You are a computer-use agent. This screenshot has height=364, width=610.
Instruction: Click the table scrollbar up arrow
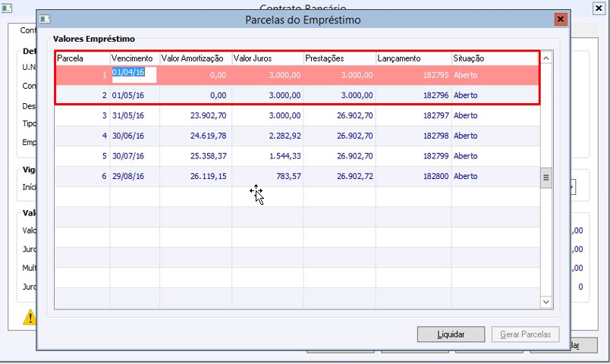546,58
